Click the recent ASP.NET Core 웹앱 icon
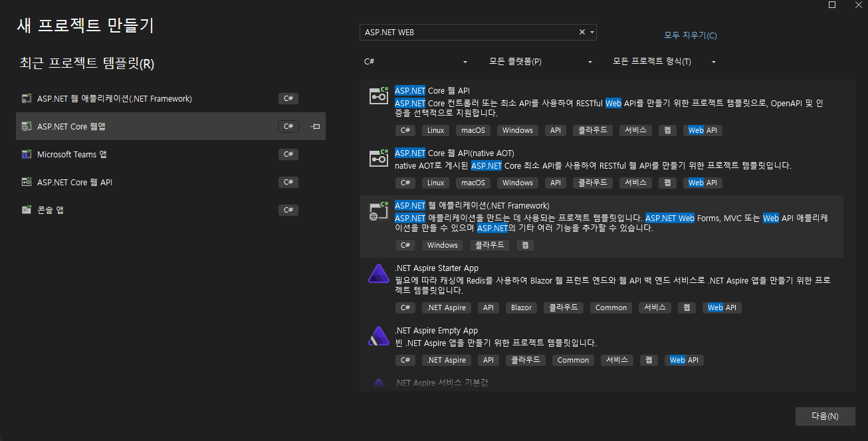 coord(27,126)
